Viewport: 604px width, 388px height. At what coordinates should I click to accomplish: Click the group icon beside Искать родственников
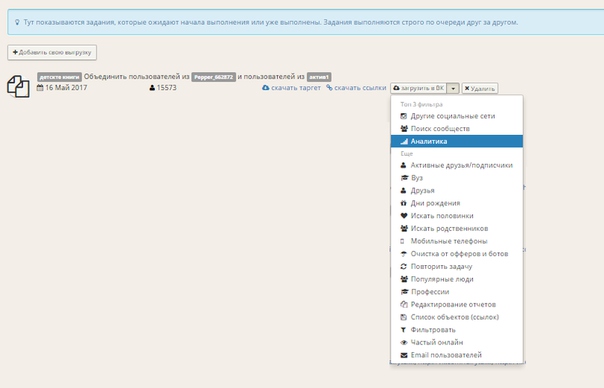pyautogui.click(x=404, y=228)
